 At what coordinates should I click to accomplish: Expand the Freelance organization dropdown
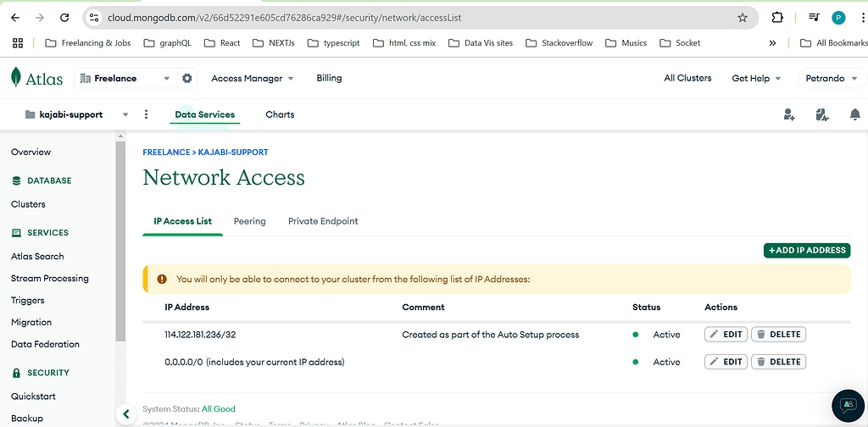click(x=125, y=79)
